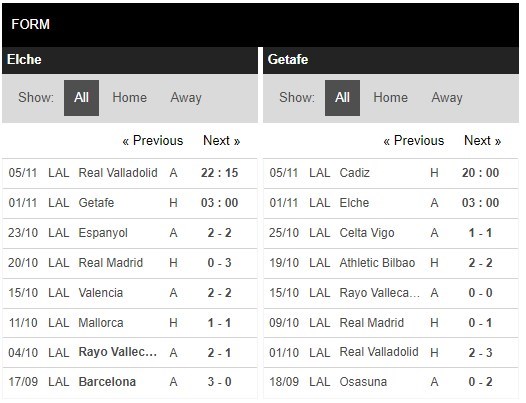
Task: Open Elche's Real Valladolid fixture on 05/11
Action: (x=130, y=173)
